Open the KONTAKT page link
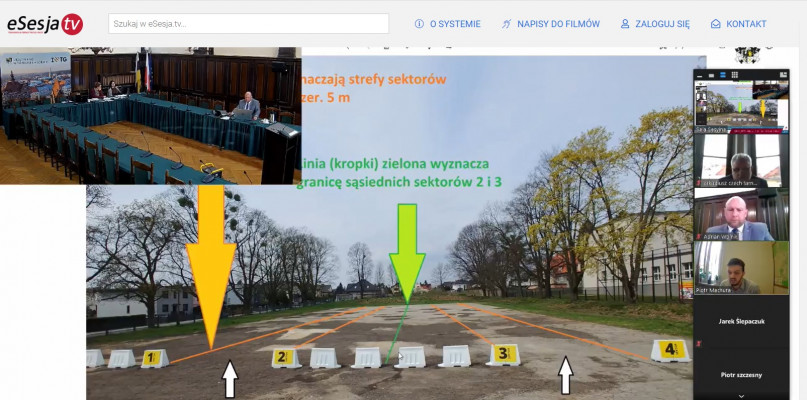 pos(746,24)
